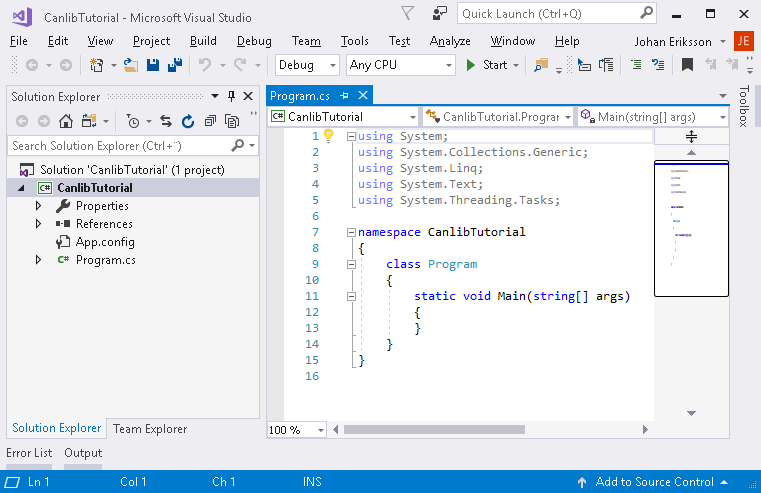
Task: Expand the References node
Action: (38, 224)
